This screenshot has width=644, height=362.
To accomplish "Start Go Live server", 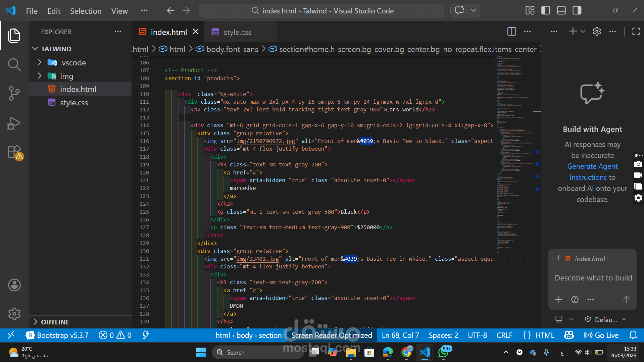I will (x=601, y=335).
